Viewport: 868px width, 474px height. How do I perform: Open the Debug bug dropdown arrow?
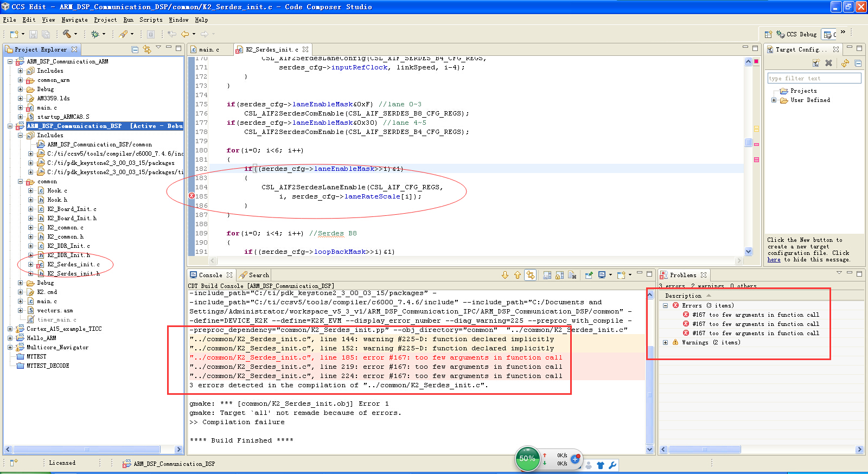coord(104,34)
